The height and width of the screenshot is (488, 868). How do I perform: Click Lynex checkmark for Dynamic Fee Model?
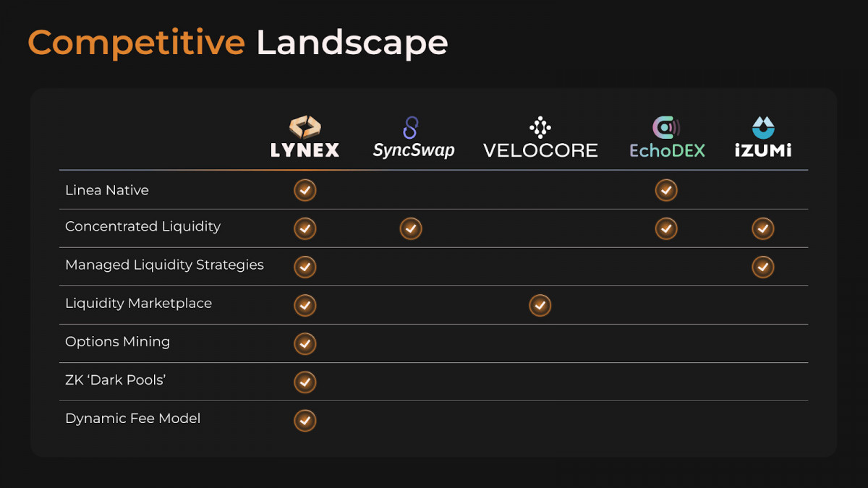(x=305, y=420)
